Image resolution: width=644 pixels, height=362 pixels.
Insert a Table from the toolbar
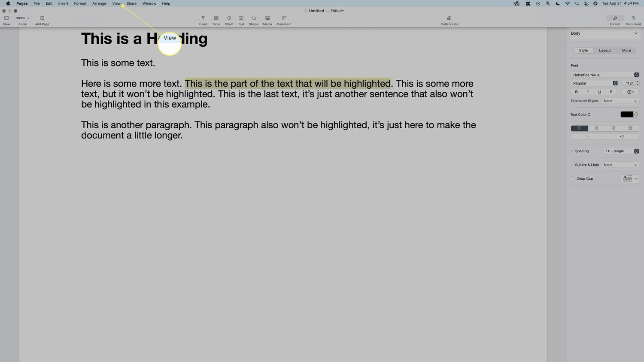coord(216,18)
